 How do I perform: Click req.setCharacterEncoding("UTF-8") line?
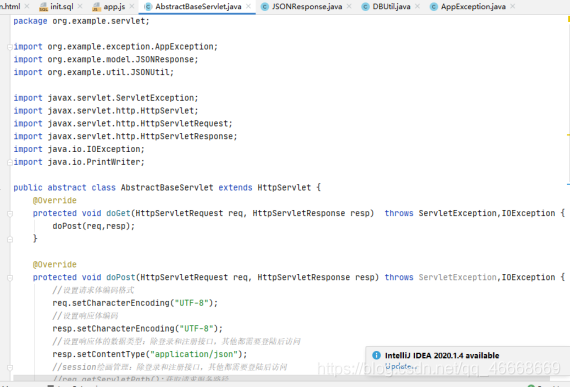tap(135, 303)
